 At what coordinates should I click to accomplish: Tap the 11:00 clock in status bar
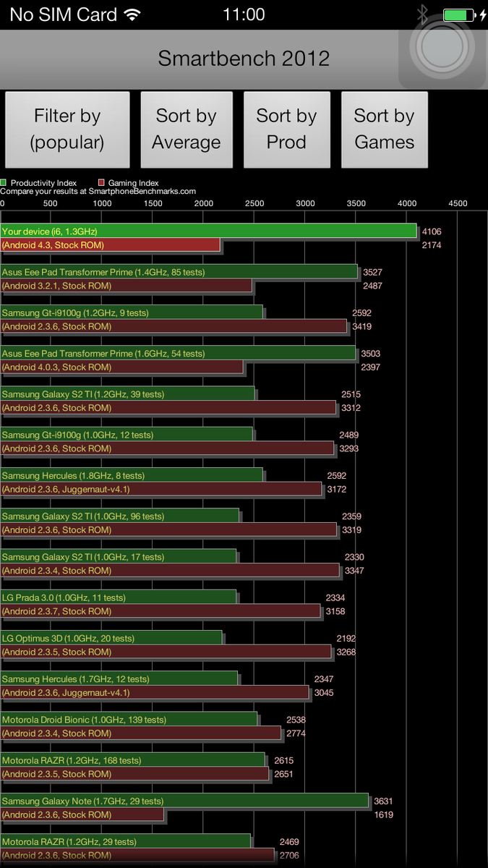coord(244,14)
